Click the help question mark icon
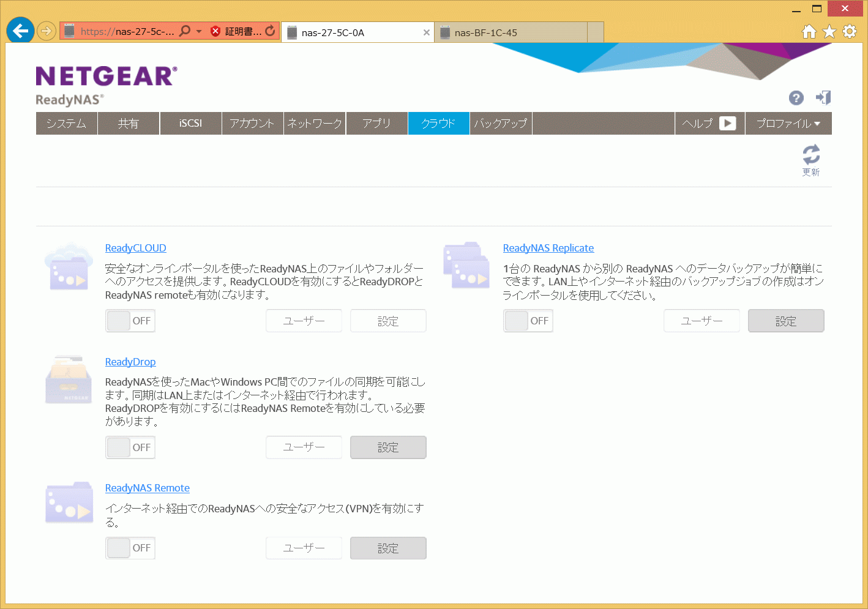The height and width of the screenshot is (609, 868). (x=796, y=98)
